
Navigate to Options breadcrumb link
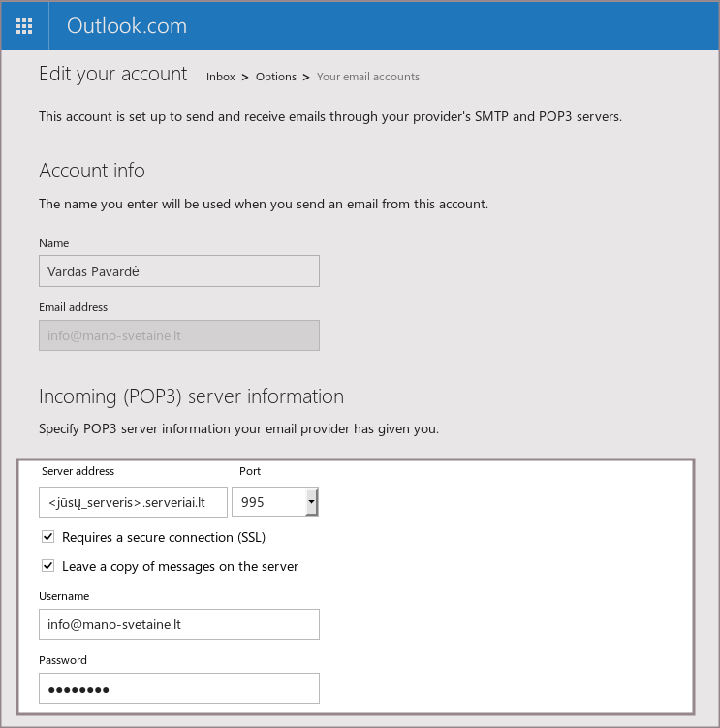275,77
